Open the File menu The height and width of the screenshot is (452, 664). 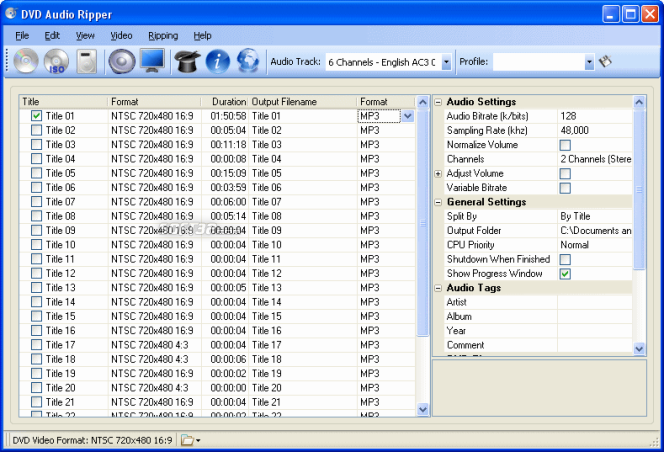22,36
